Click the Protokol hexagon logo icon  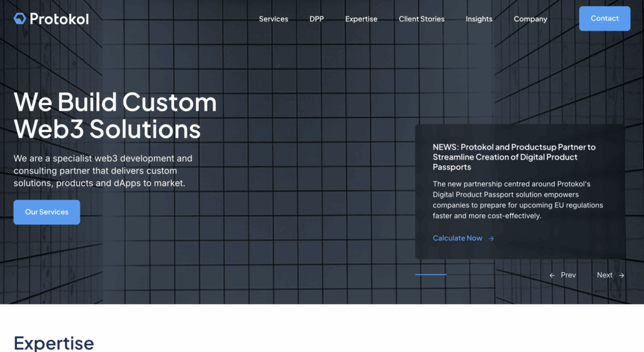pyautogui.click(x=19, y=18)
